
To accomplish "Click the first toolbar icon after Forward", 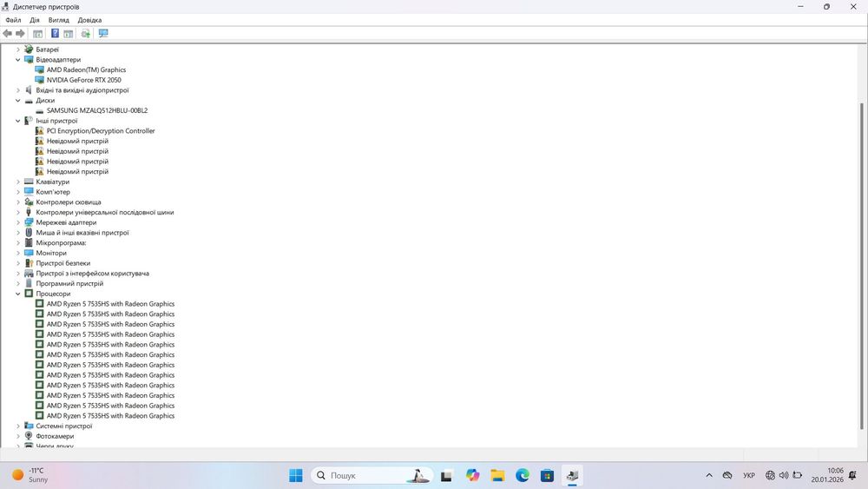I will (37, 34).
